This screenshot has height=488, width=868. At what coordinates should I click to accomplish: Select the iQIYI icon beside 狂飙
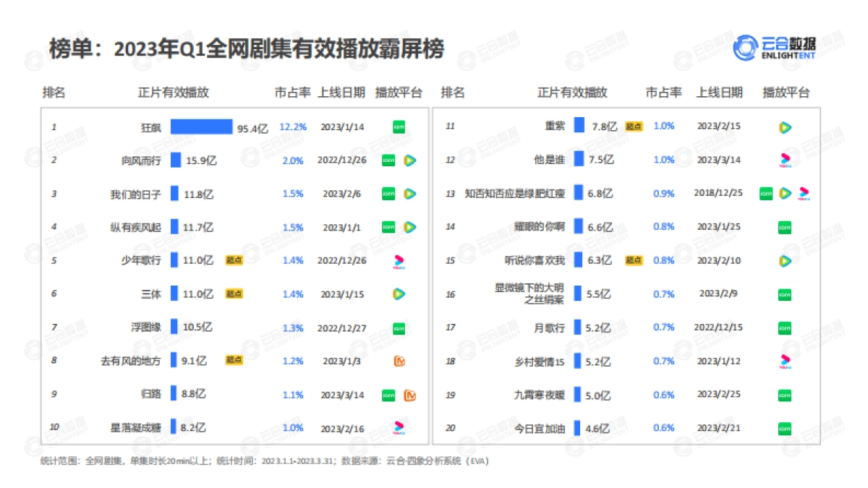(x=398, y=127)
